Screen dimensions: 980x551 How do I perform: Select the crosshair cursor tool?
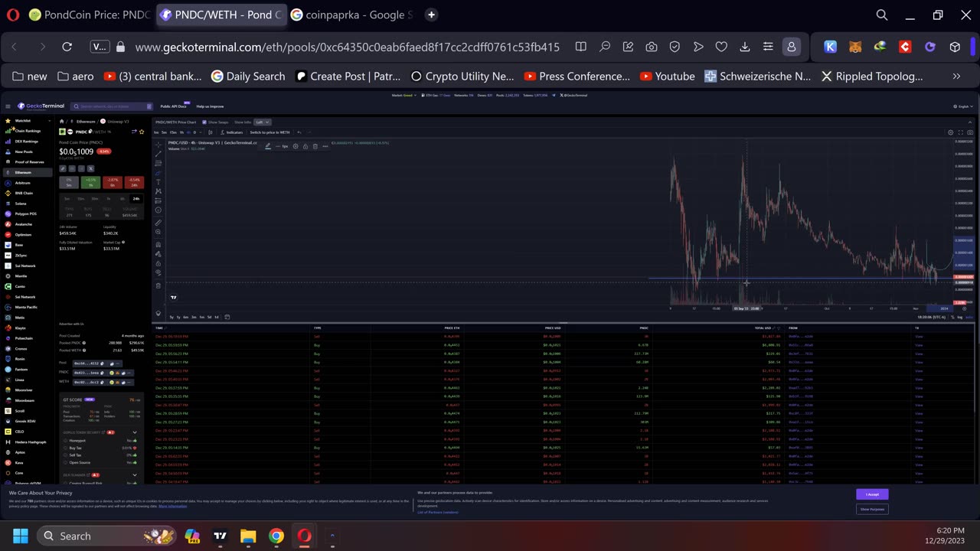158,145
